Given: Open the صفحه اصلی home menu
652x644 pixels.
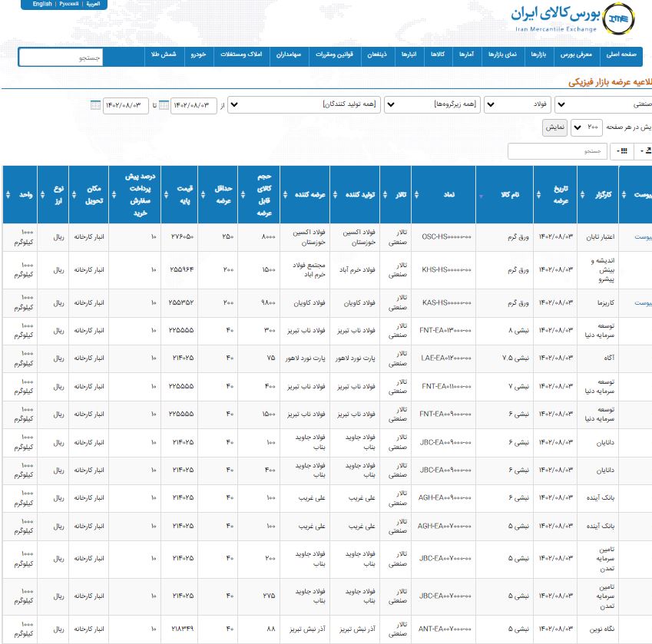Looking at the screenshot, I should (x=621, y=54).
